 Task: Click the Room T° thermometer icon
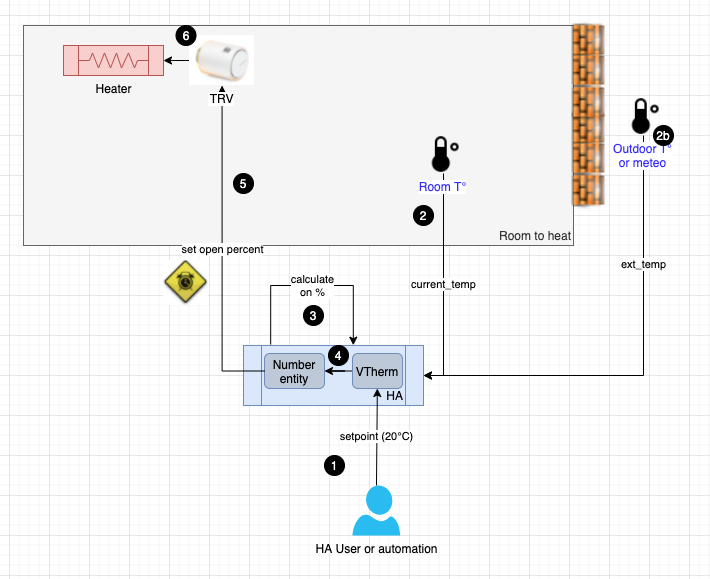pyautogui.click(x=440, y=155)
